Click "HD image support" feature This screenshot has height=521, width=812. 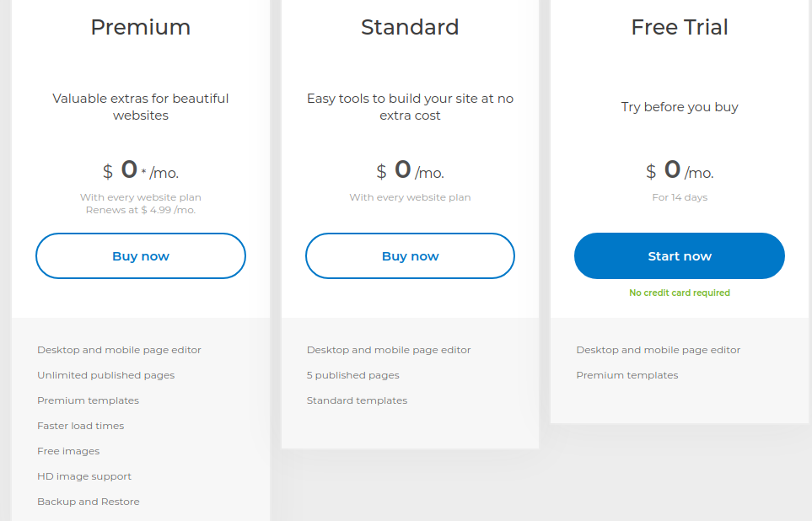click(84, 476)
